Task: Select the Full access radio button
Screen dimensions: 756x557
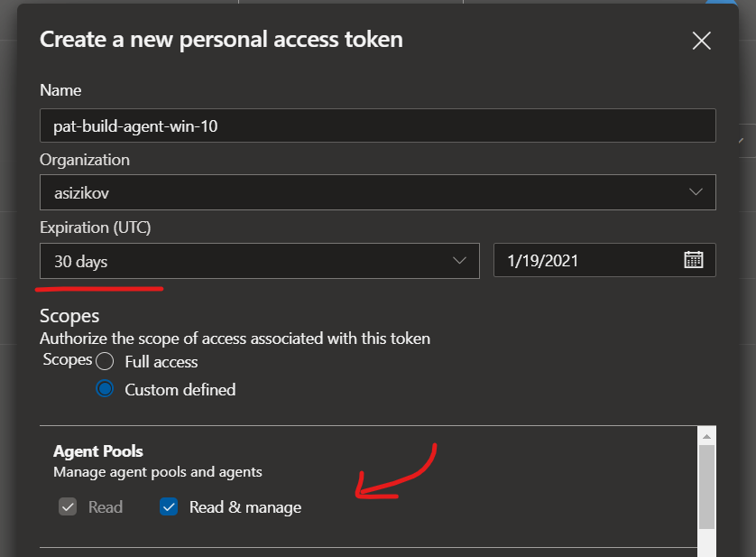Action: [x=106, y=362]
